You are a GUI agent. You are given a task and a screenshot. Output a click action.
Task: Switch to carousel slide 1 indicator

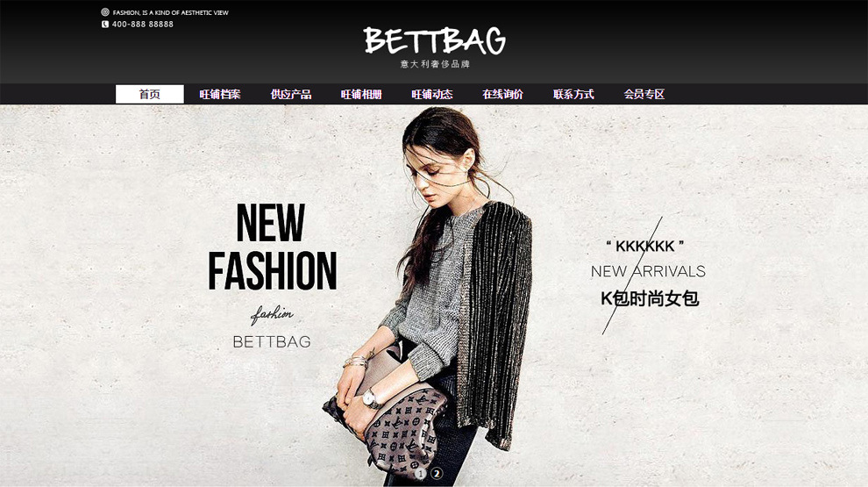click(x=421, y=473)
